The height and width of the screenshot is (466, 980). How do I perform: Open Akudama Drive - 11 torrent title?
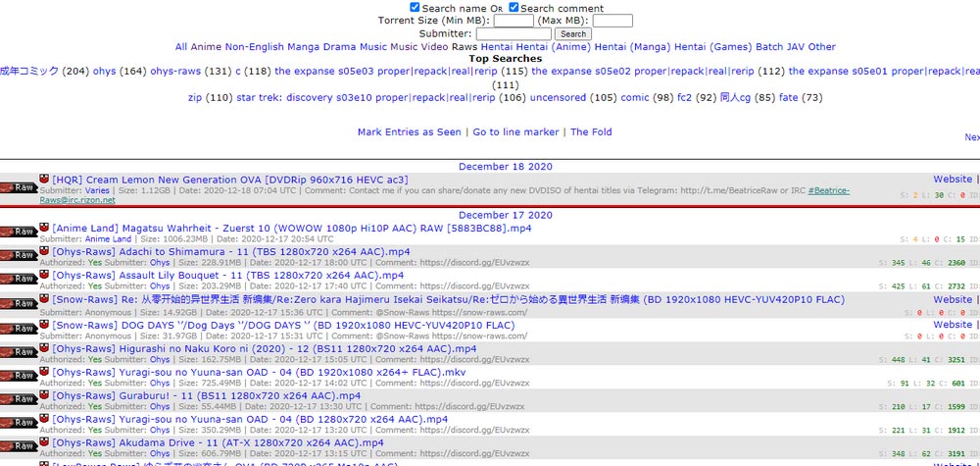point(218,442)
